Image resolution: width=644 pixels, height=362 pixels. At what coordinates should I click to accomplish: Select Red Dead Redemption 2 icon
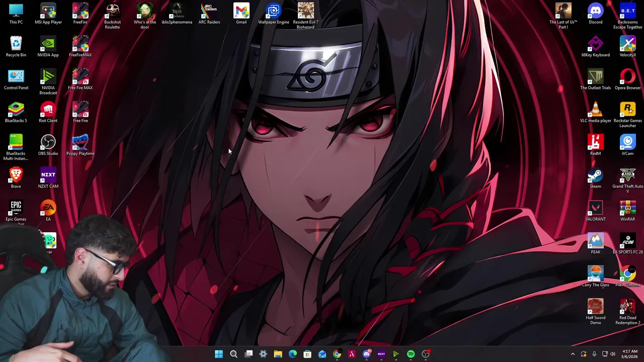(627, 312)
